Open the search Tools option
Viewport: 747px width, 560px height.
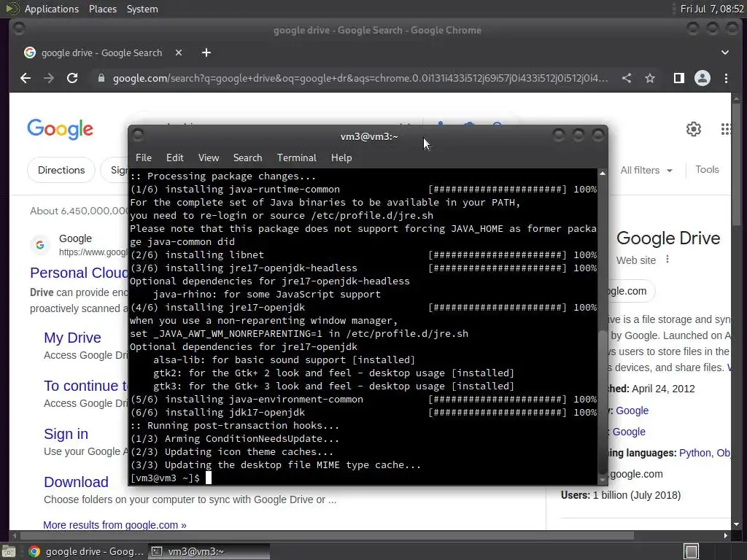tap(707, 169)
